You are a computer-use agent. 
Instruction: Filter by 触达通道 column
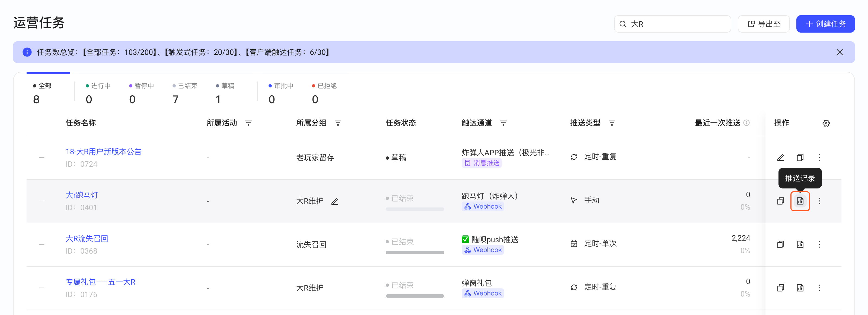tap(503, 123)
